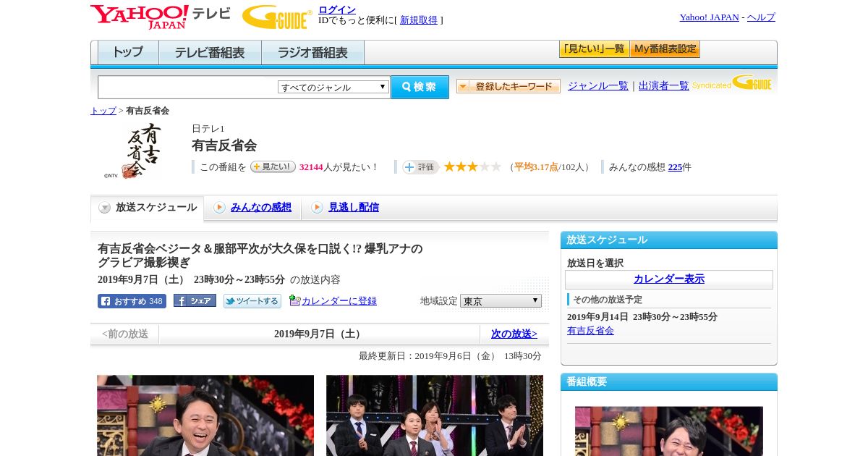Open the 地域設定 東京 dropdown
This screenshot has width=868, height=456.
coord(501,301)
